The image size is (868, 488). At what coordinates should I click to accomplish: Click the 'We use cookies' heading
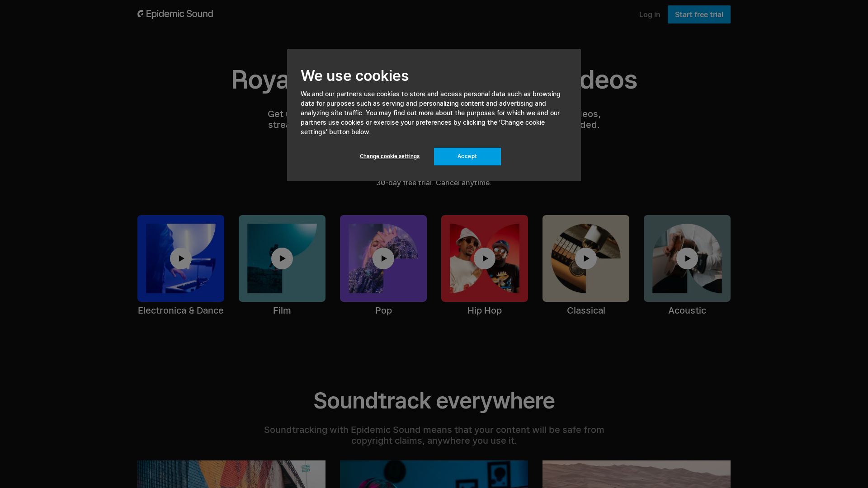[x=354, y=76]
